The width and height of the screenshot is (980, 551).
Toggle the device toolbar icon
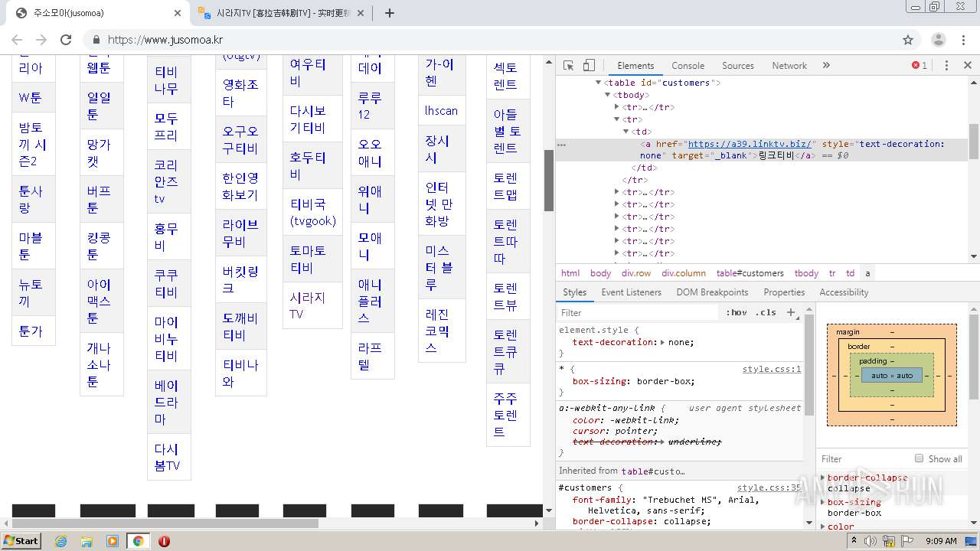(x=589, y=66)
